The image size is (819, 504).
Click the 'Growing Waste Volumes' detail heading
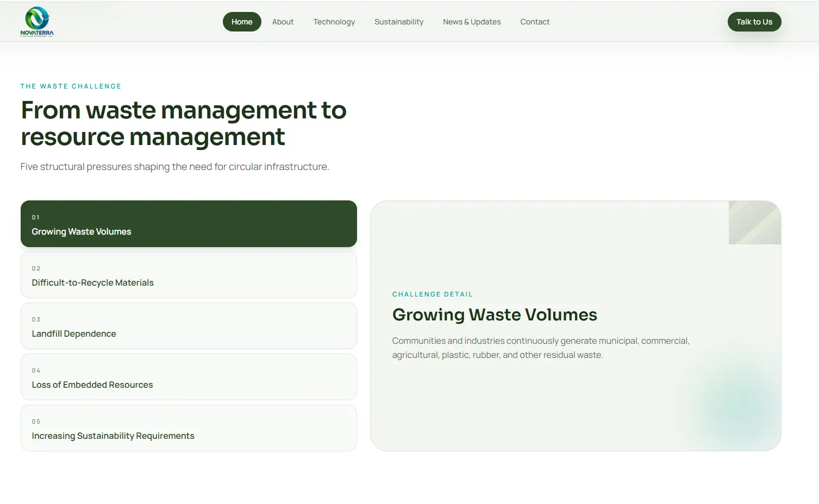(x=495, y=314)
